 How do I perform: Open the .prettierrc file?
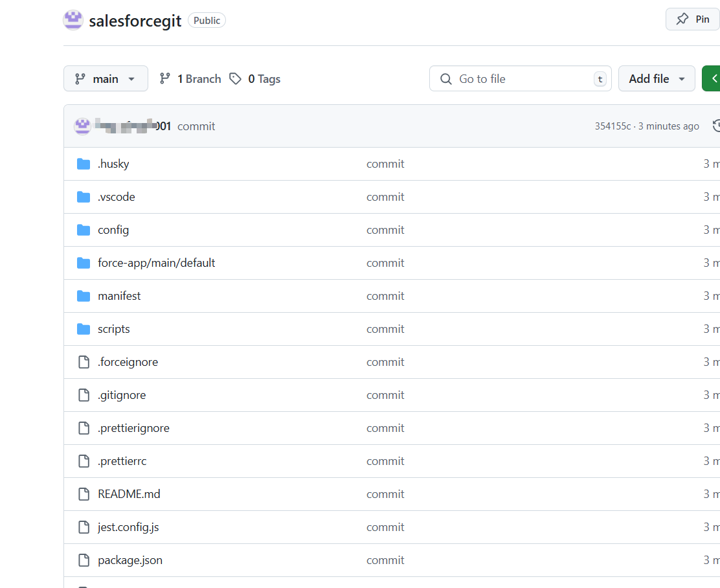pyautogui.click(x=122, y=462)
